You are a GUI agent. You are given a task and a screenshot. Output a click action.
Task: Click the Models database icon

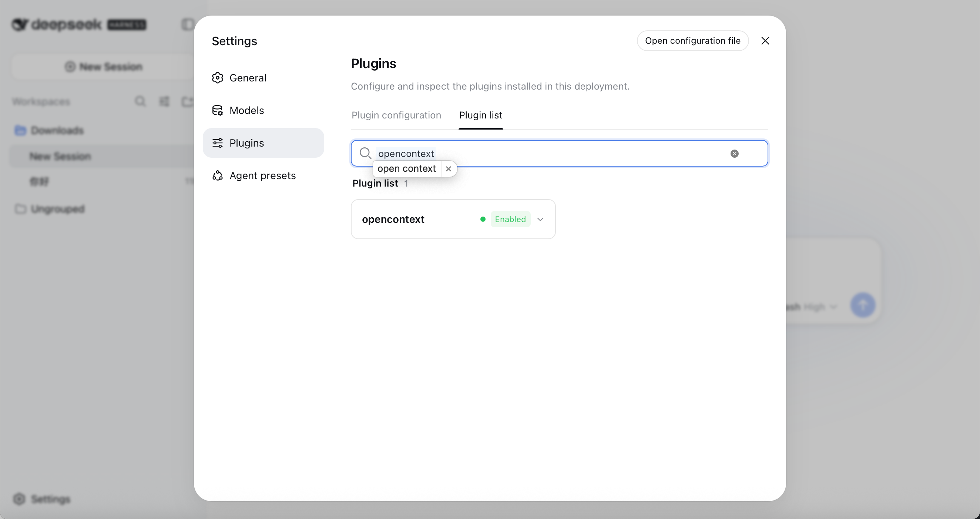pos(217,110)
